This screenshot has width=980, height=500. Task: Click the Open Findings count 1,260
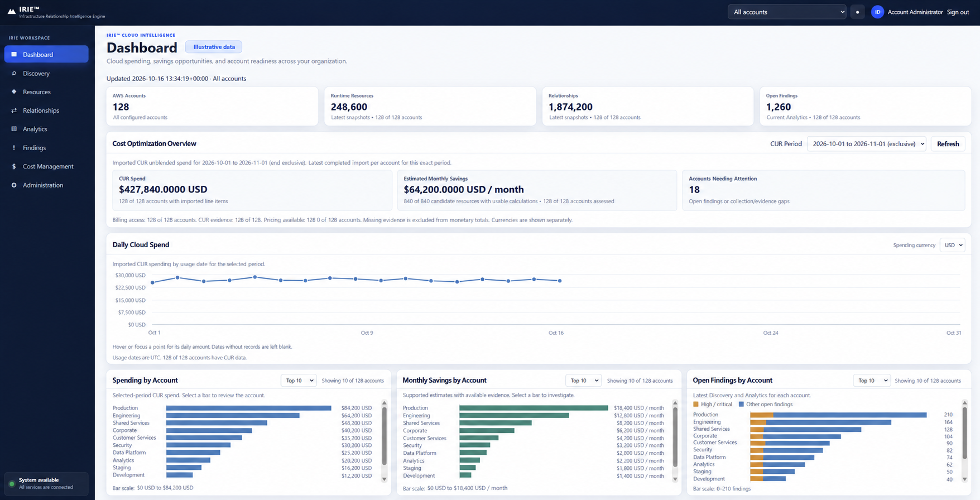(779, 107)
